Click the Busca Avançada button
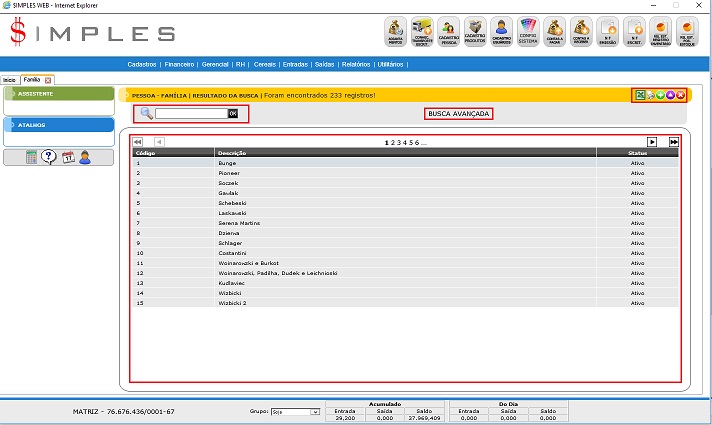This screenshot has height=425, width=712. click(458, 114)
